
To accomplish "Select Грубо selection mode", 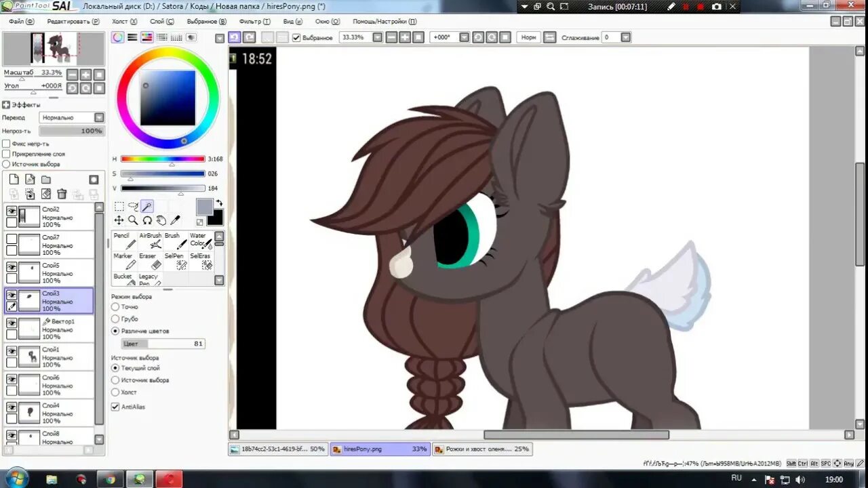I will point(115,319).
